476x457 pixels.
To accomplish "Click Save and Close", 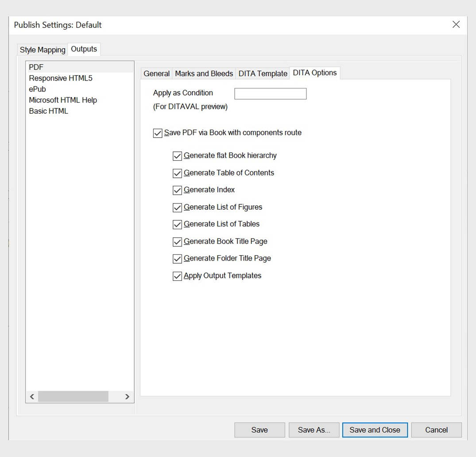I will pos(375,430).
